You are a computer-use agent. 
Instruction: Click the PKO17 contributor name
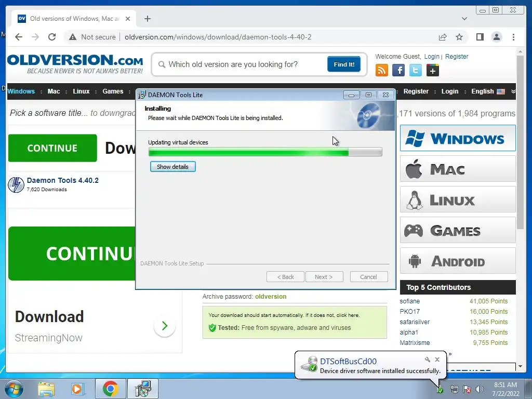pos(409,312)
